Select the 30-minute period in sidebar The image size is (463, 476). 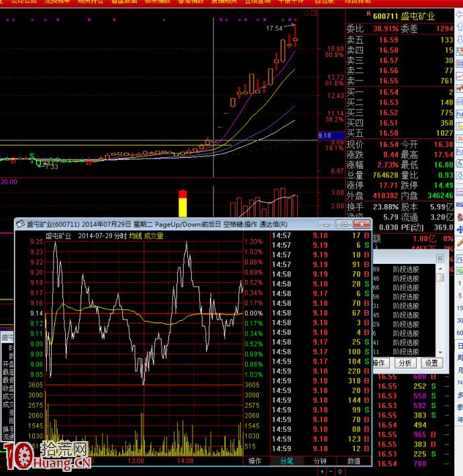pyautogui.click(x=460, y=320)
